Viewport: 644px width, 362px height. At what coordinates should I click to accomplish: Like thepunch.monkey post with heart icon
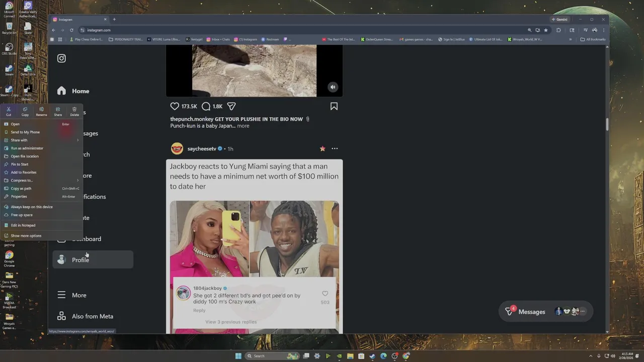click(175, 106)
